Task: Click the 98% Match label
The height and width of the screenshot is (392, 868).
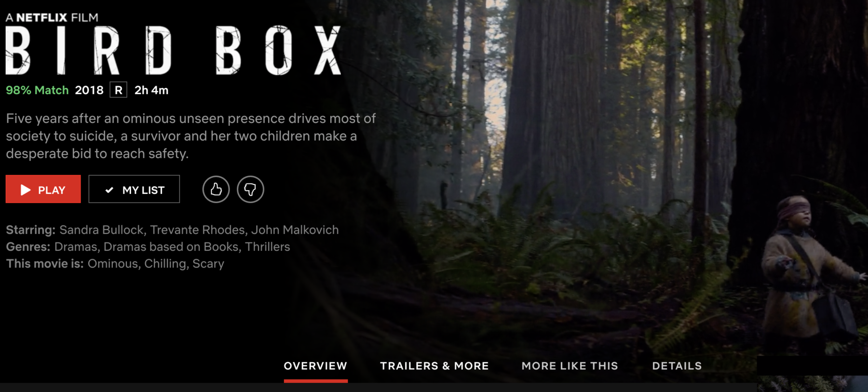Action: click(x=37, y=90)
